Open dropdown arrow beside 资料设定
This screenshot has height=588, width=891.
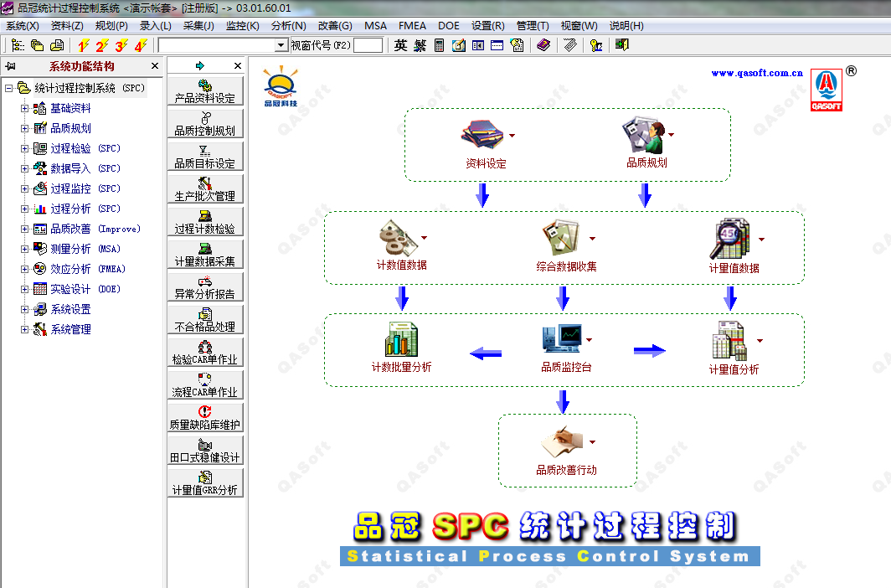coord(512,135)
